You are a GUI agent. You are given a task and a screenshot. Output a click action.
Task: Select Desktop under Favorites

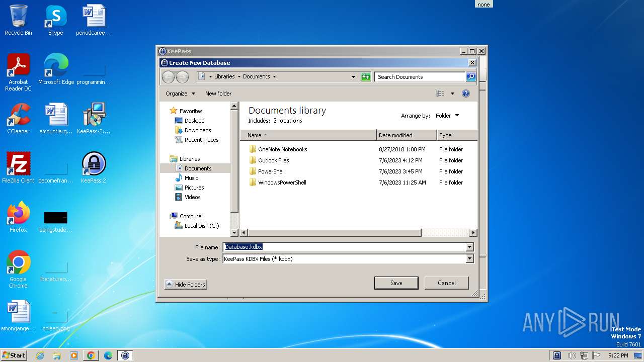194,121
